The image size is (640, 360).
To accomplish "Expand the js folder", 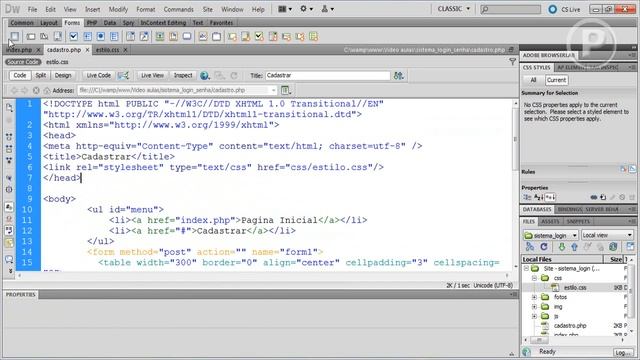I will coord(534,316).
